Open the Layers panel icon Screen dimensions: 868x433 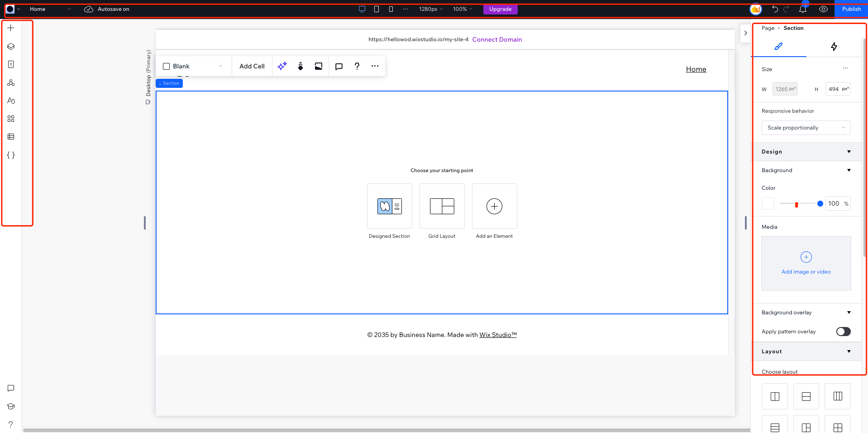[x=11, y=46]
